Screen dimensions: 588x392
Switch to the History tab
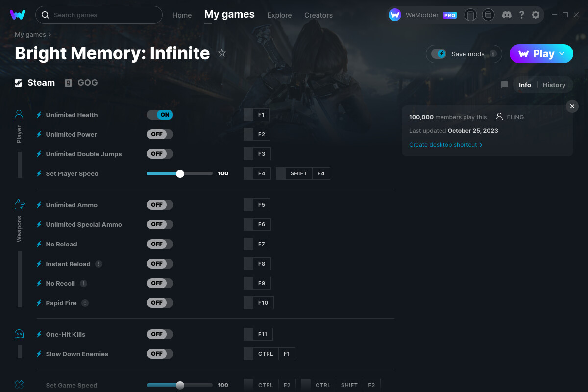coord(554,85)
